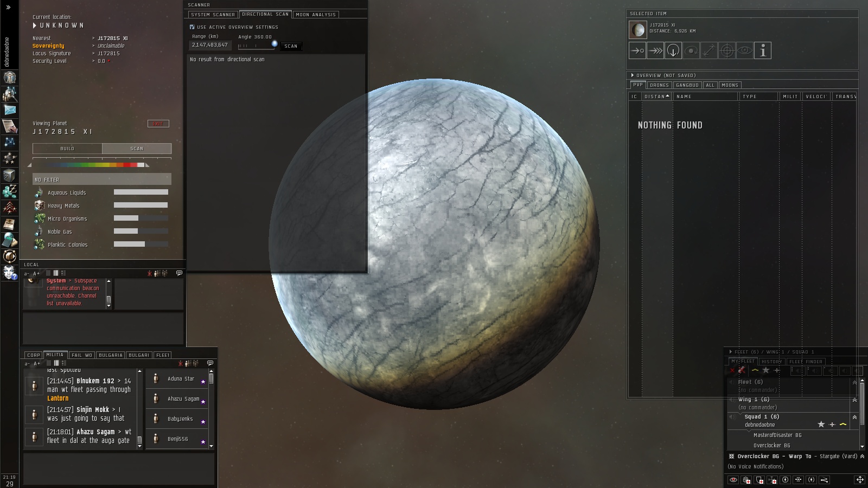868x488 pixels.
Task: Open the Corp chat tab
Action: pos(34,355)
